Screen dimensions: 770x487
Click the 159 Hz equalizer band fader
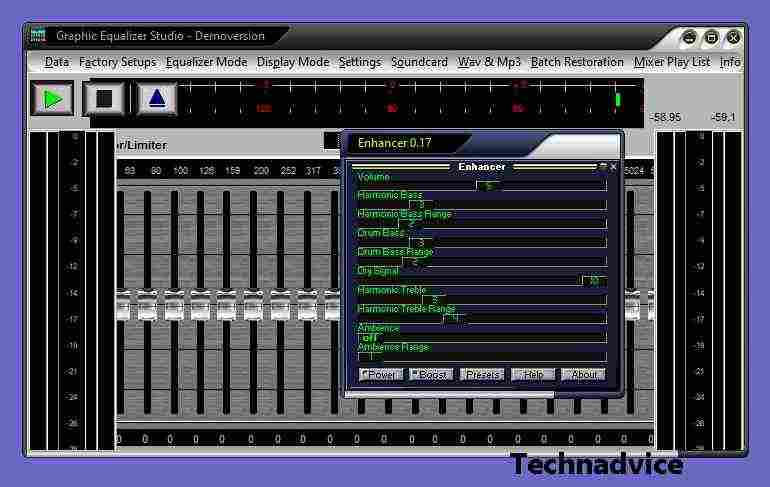click(x=226, y=307)
